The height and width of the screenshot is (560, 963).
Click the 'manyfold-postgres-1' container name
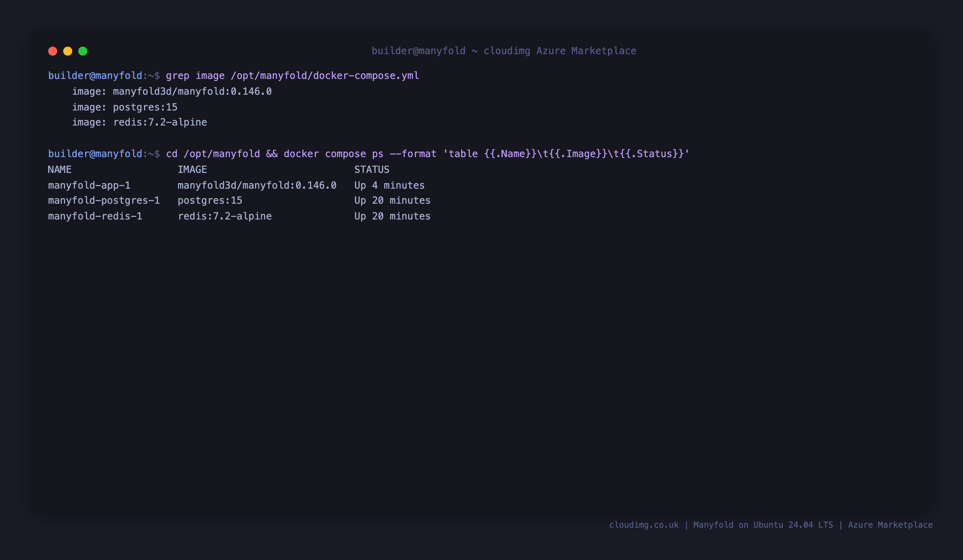pos(104,201)
